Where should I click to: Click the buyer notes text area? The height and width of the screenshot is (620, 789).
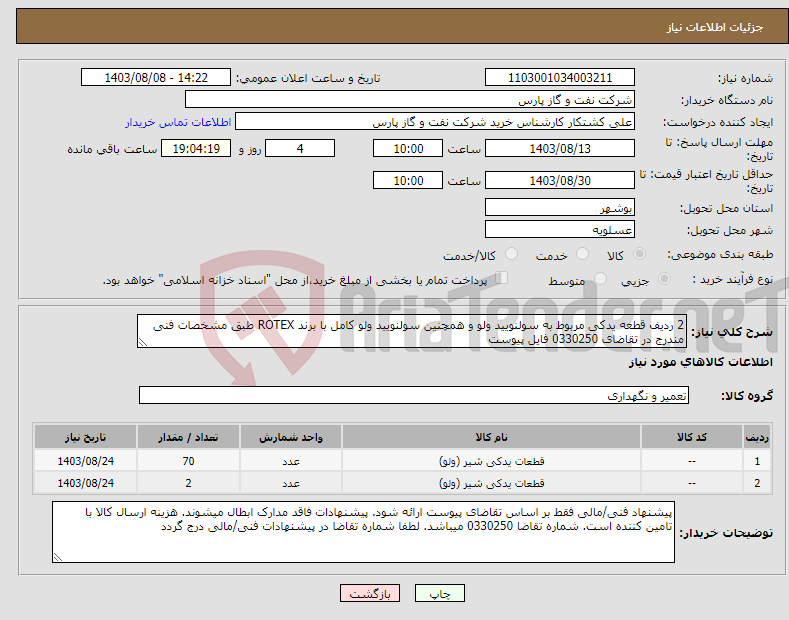(x=363, y=532)
